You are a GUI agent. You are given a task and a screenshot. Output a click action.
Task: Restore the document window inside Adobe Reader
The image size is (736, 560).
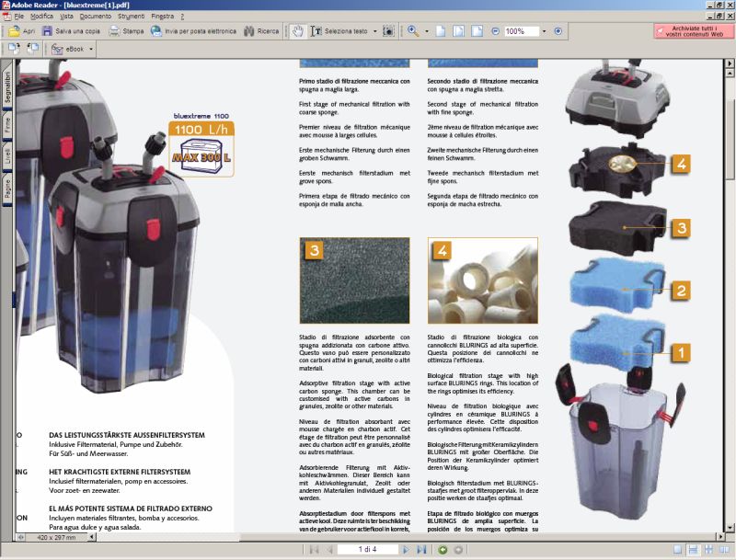[719, 16]
